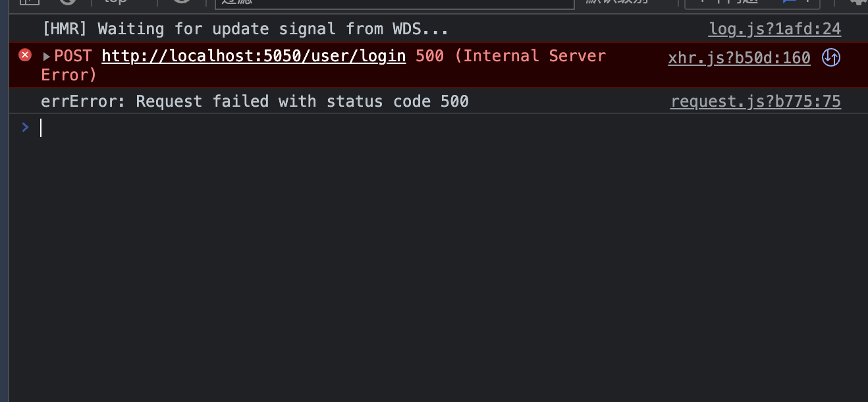Open console settings gear icon
Viewport: 868px width, 402px height.
click(x=857, y=2)
